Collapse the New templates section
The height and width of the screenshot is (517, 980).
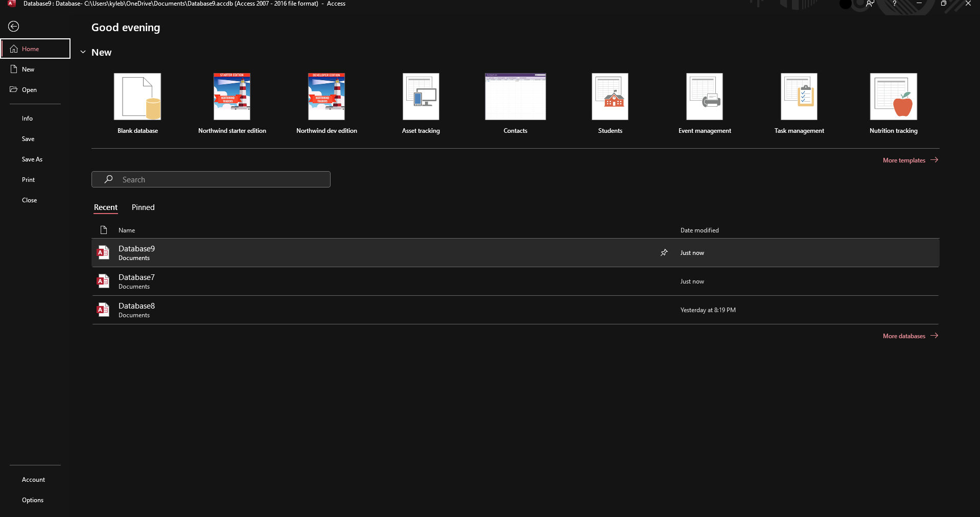pos(83,52)
